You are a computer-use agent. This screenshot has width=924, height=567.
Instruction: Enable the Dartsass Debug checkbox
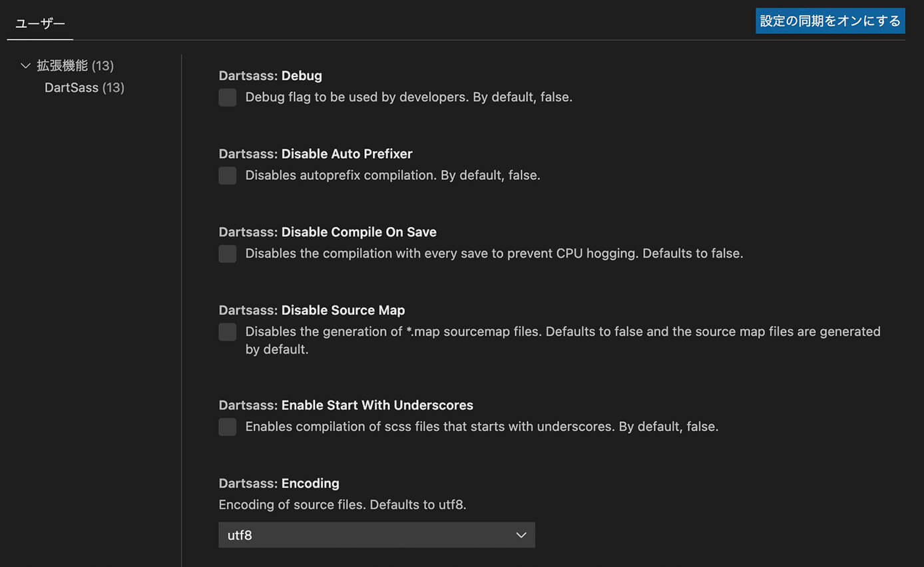coord(228,97)
